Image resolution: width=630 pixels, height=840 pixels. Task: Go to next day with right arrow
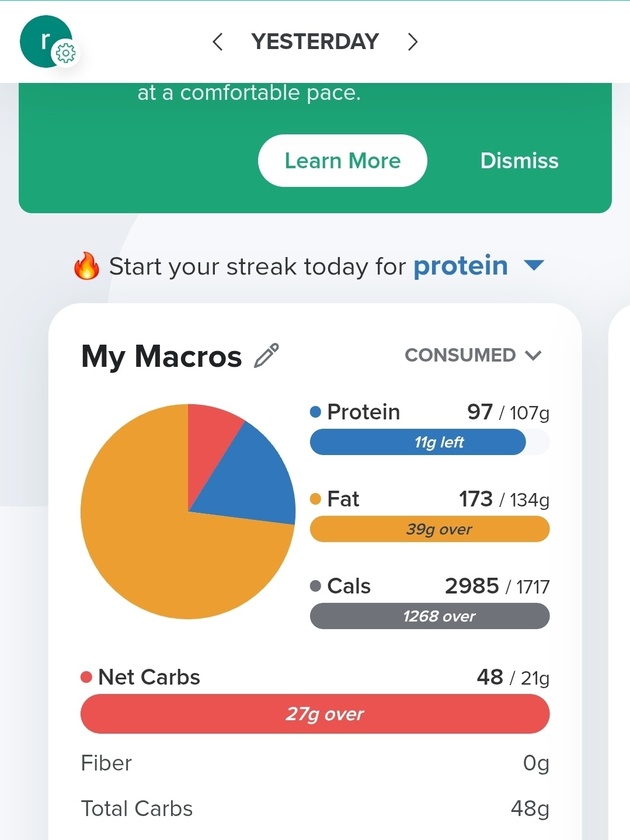click(x=412, y=41)
